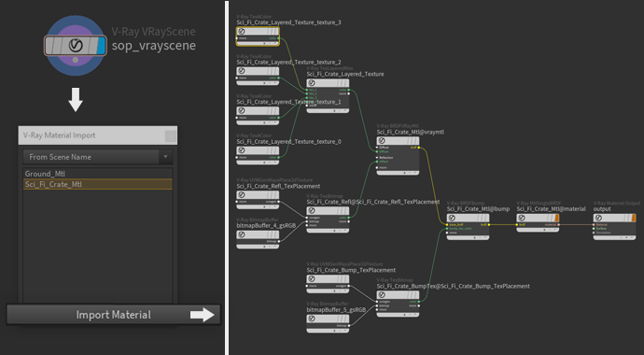Click V-Ray icon on Sci_Fi_Crate_Refl_TexPlacement node

[x=242, y=195]
